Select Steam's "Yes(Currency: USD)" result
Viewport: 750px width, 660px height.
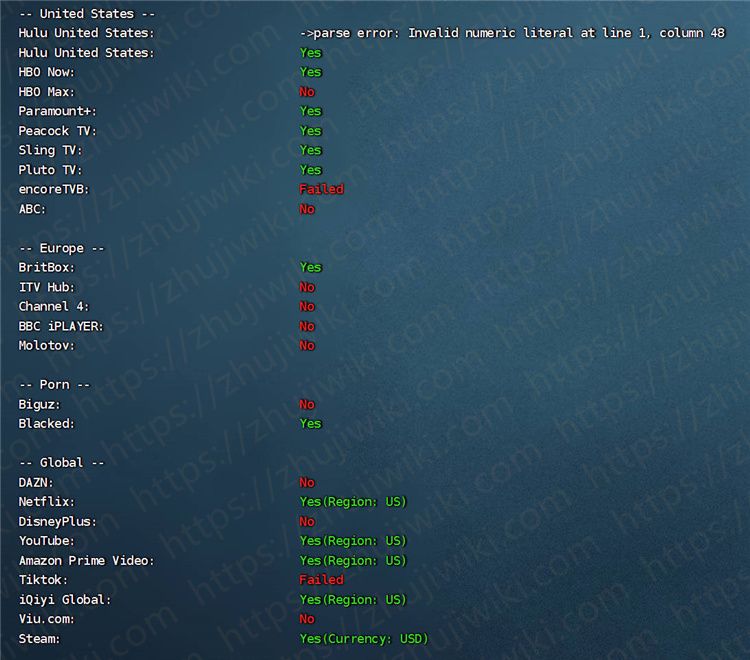pyautogui.click(x=364, y=639)
